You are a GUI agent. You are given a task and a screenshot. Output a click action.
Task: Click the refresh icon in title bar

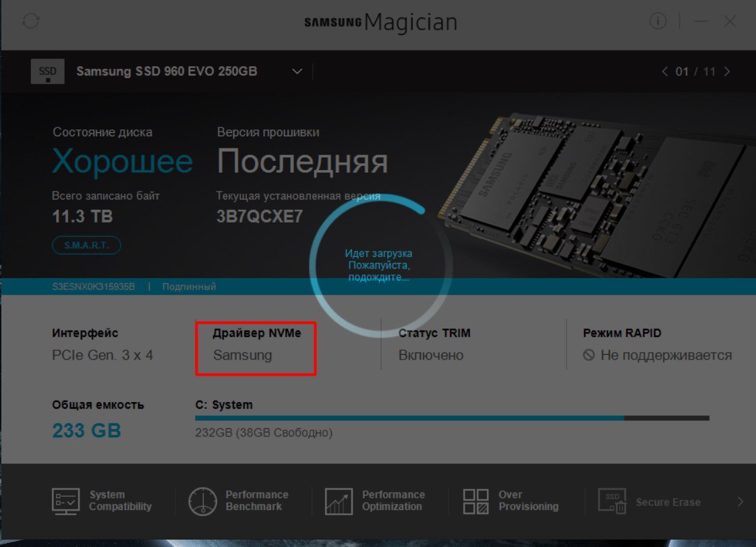[31, 21]
